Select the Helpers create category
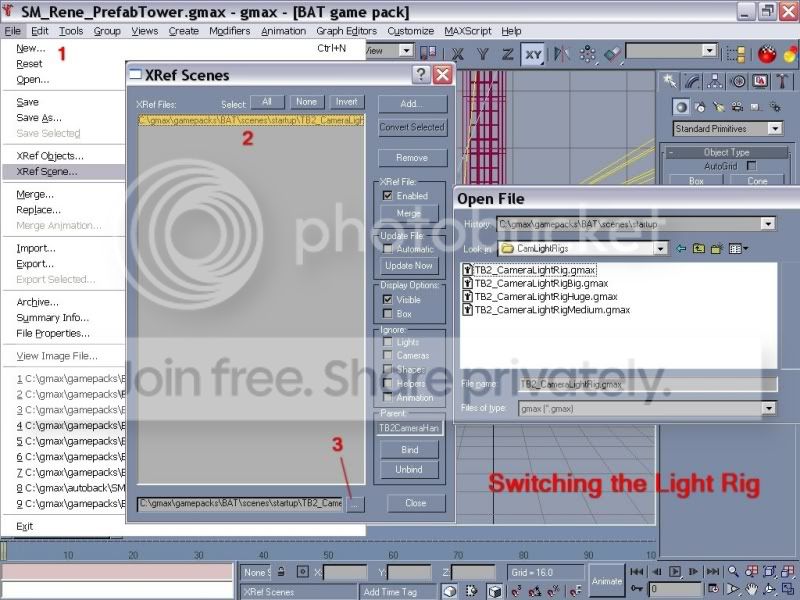The image size is (800, 600). pyautogui.click(x=756, y=107)
